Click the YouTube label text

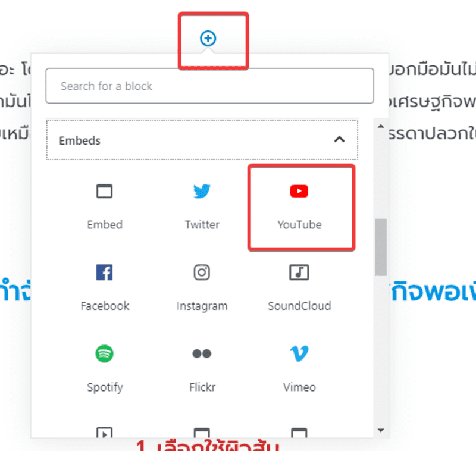(x=299, y=224)
